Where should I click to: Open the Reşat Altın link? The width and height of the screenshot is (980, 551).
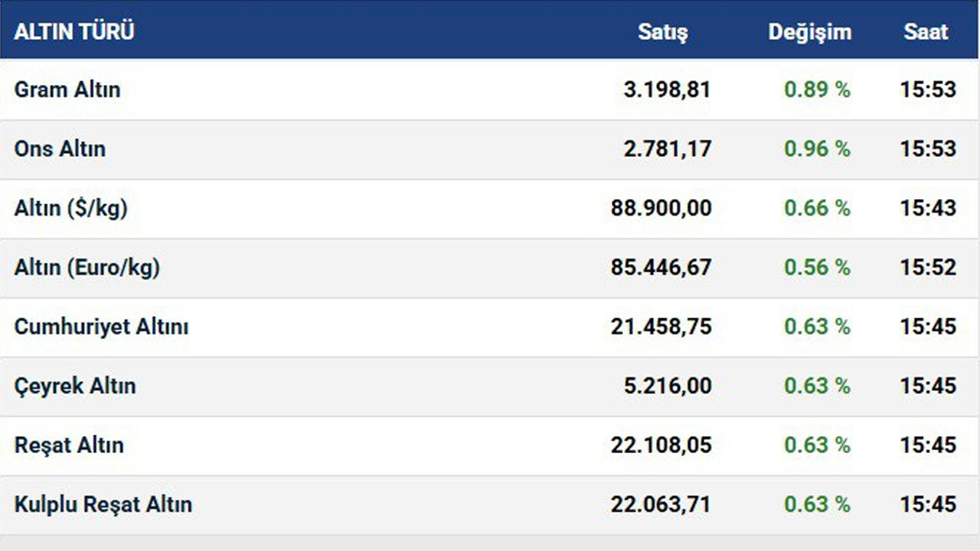[x=69, y=445]
